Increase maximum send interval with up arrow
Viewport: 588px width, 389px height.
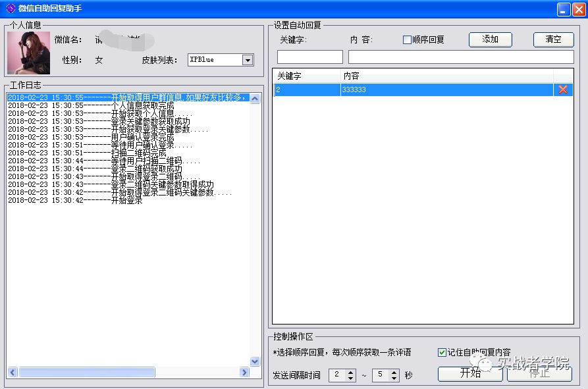pyautogui.click(x=394, y=372)
